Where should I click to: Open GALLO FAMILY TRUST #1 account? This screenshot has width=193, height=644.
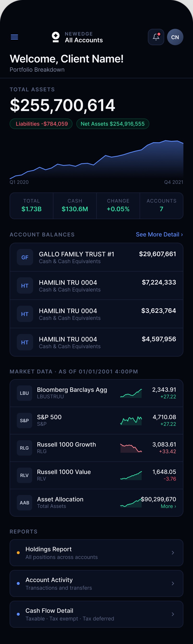coord(96,257)
